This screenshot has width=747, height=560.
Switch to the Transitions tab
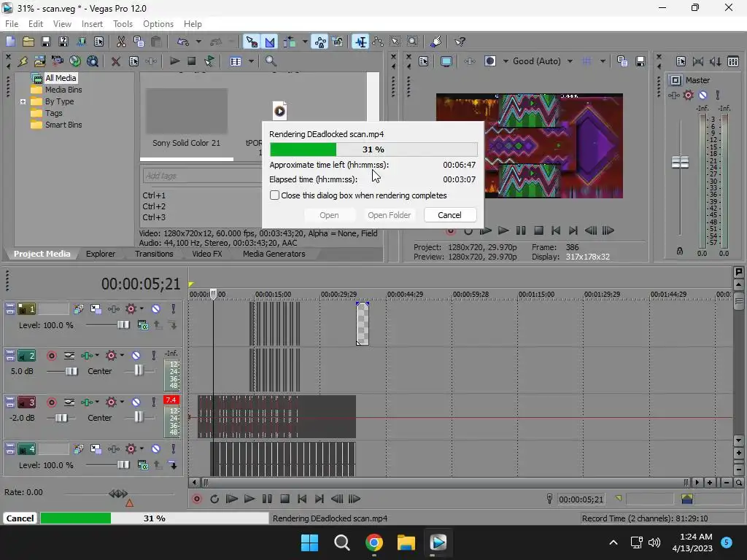(154, 254)
